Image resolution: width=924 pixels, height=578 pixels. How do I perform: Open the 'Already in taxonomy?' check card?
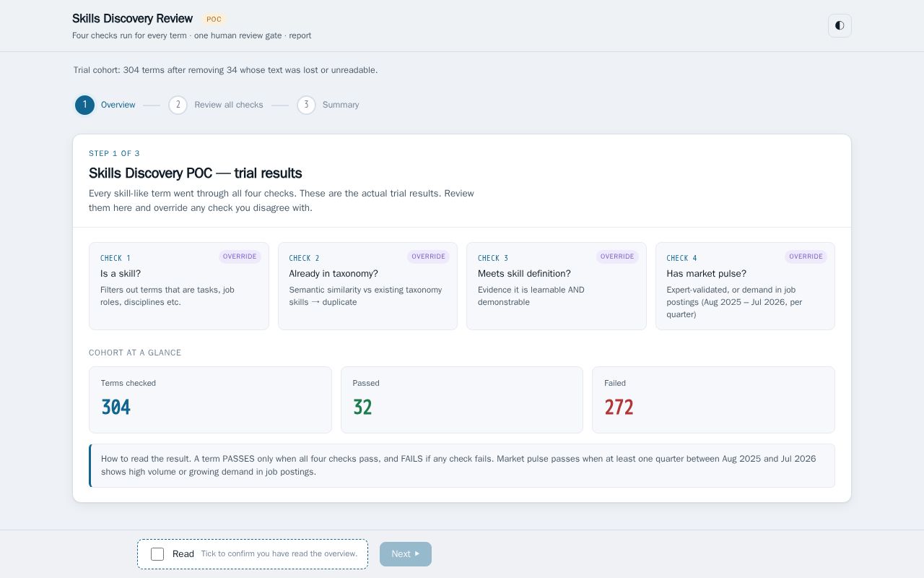(x=367, y=286)
